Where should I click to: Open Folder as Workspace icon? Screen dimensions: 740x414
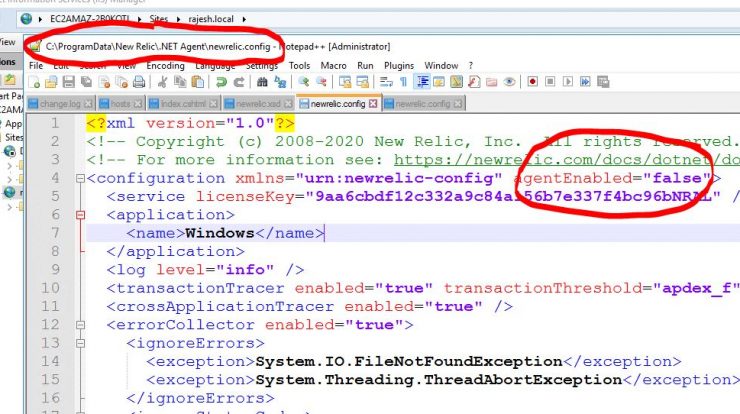pyautogui.click(x=491, y=82)
